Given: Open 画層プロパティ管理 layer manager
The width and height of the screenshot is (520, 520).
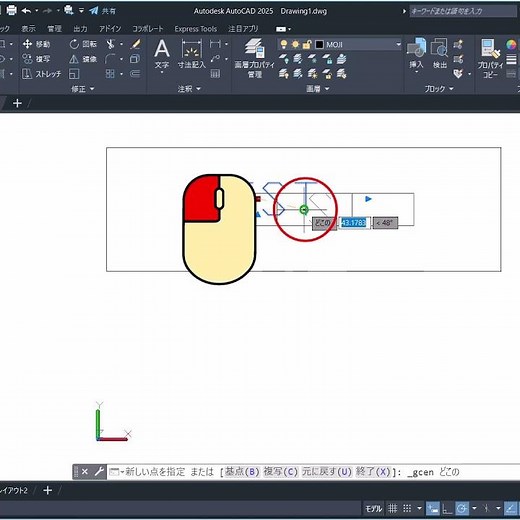Looking at the screenshot, I should [254, 58].
